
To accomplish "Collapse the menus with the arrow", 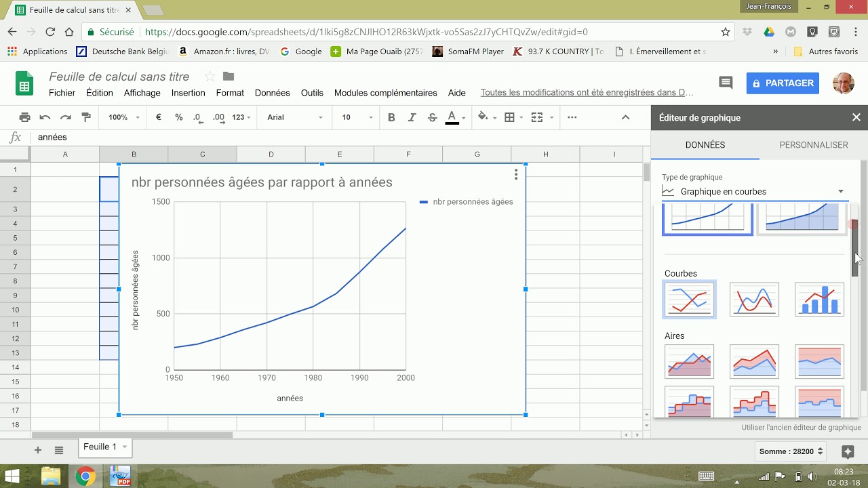I will (625, 117).
